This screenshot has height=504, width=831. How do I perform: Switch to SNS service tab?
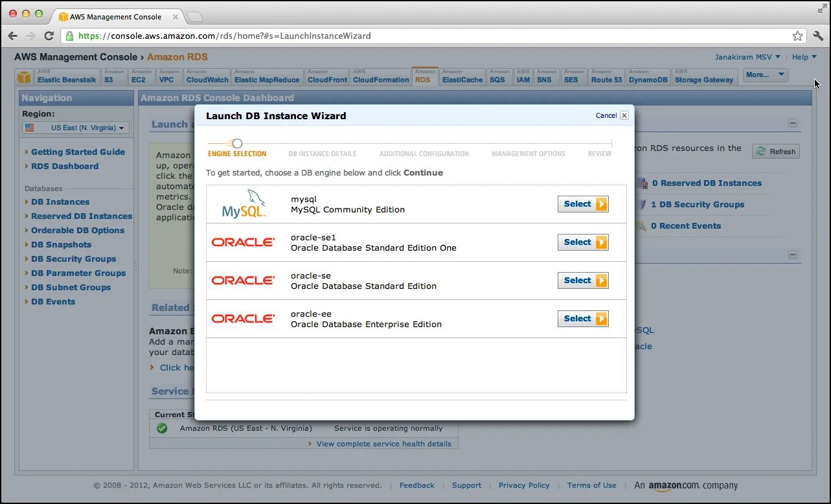[x=547, y=76]
